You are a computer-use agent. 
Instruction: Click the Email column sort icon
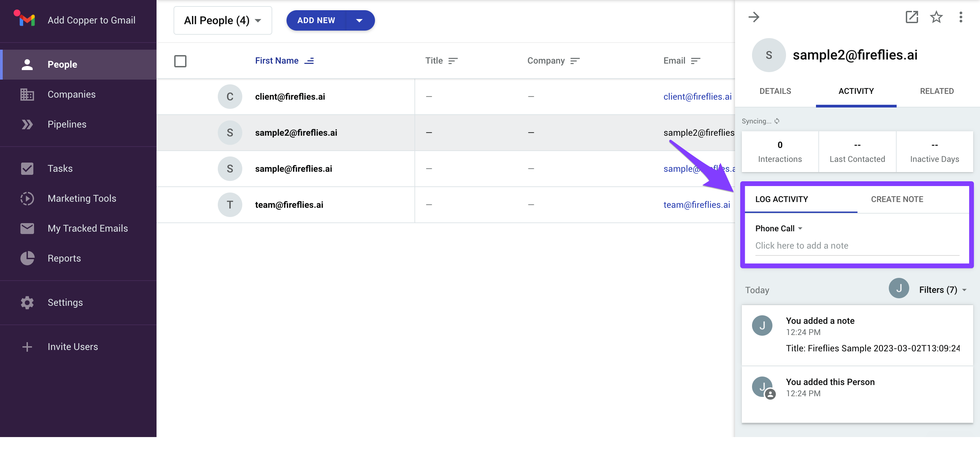click(x=696, y=61)
